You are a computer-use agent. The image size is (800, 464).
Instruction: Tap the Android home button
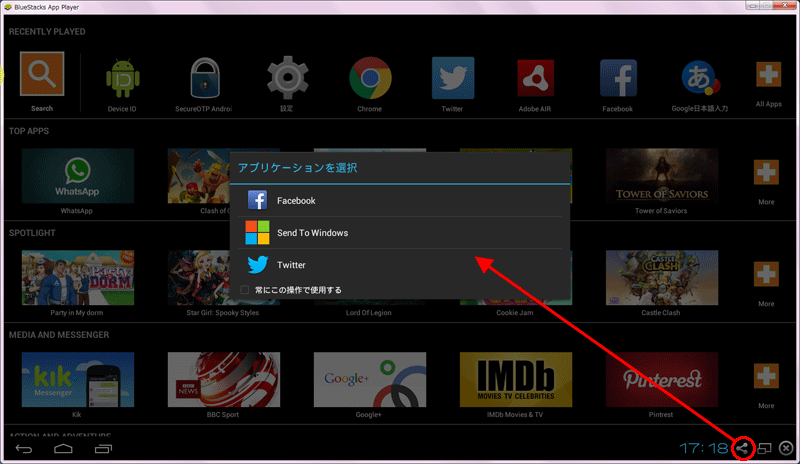click(63, 449)
